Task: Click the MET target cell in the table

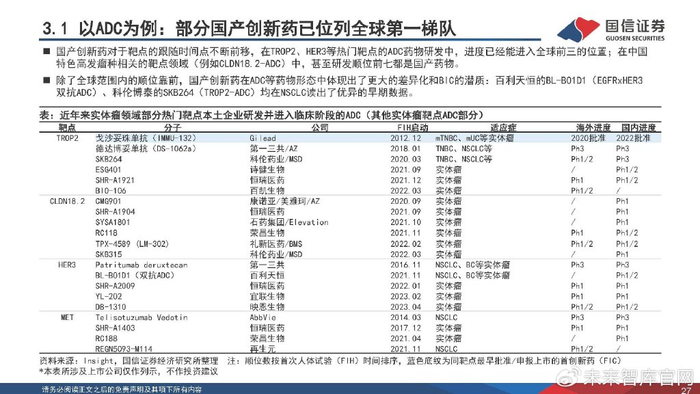Action: pyautogui.click(x=67, y=317)
